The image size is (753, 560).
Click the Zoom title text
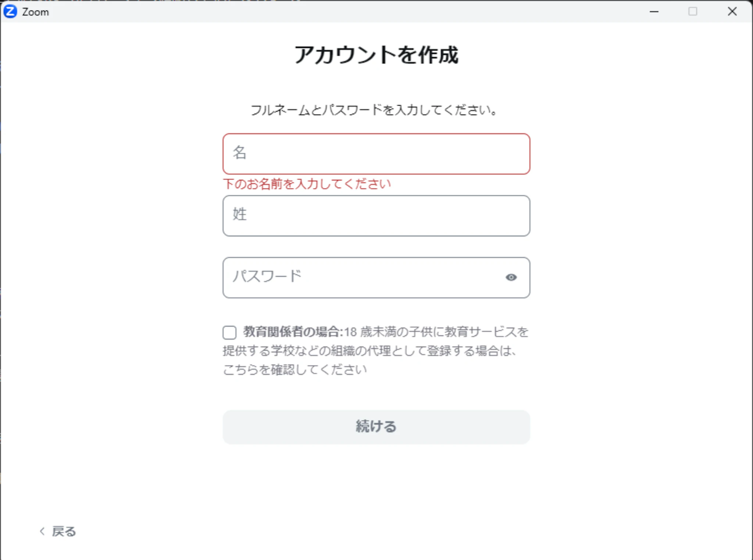click(35, 12)
